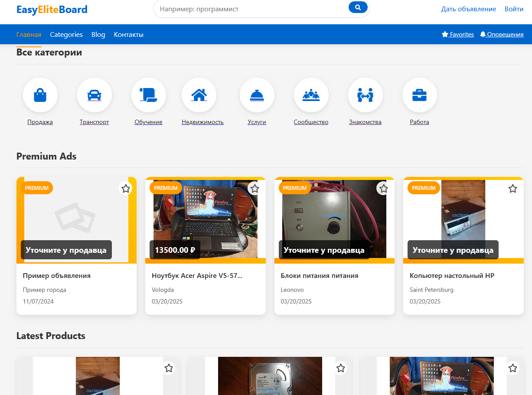Image resolution: width=532 pixels, height=395 pixels.
Task: Open the Знакомства category icon
Action: coord(366,95)
